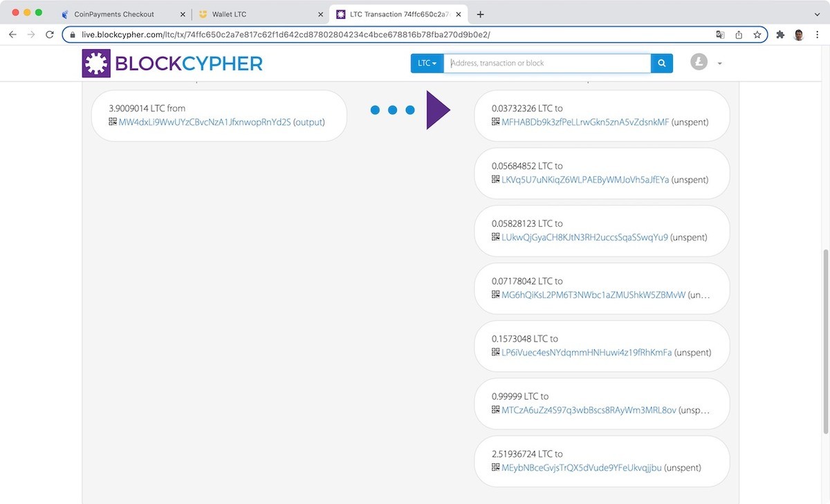The width and height of the screenshot is (830, 504).
Task: Click QR icon beside LP6iVuec4esNYdqmmHNHuwi4z19fRhKmFa
Action: (495, 352)
